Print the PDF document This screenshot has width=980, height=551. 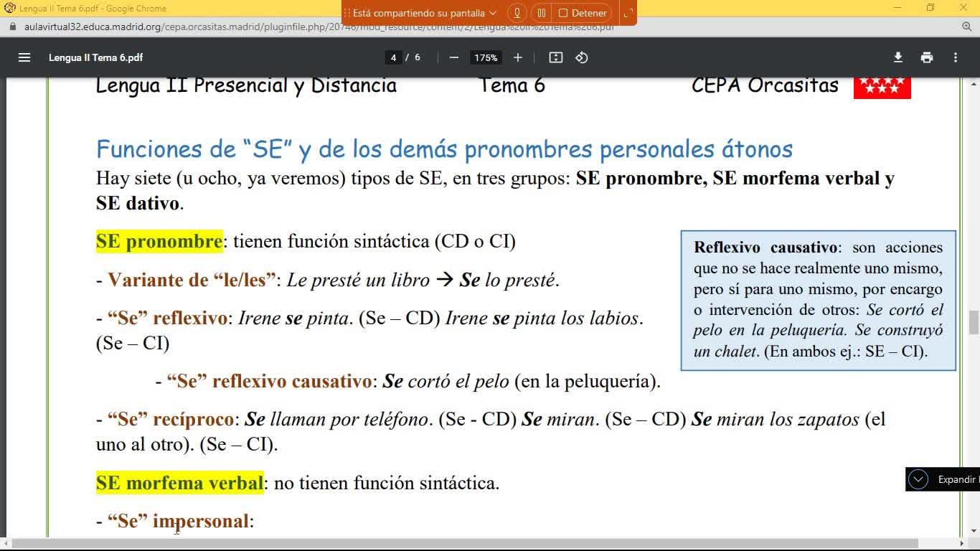coord(927,57)
